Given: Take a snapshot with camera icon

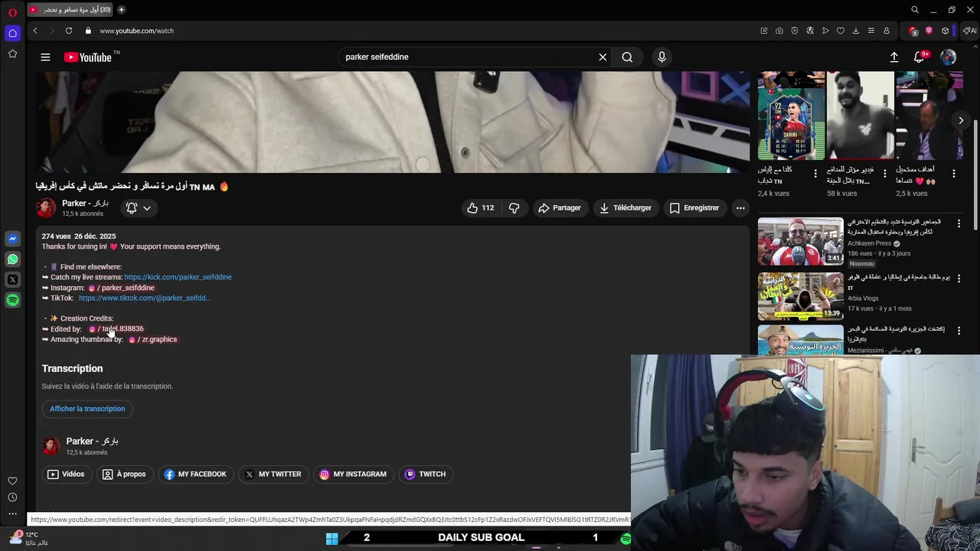Looking at the screenshot, I should click(x=779, y=31).
